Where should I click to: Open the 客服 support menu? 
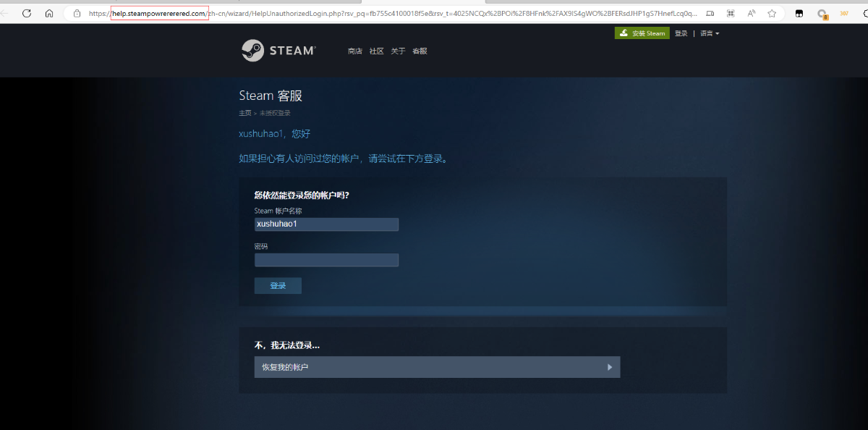420,51
